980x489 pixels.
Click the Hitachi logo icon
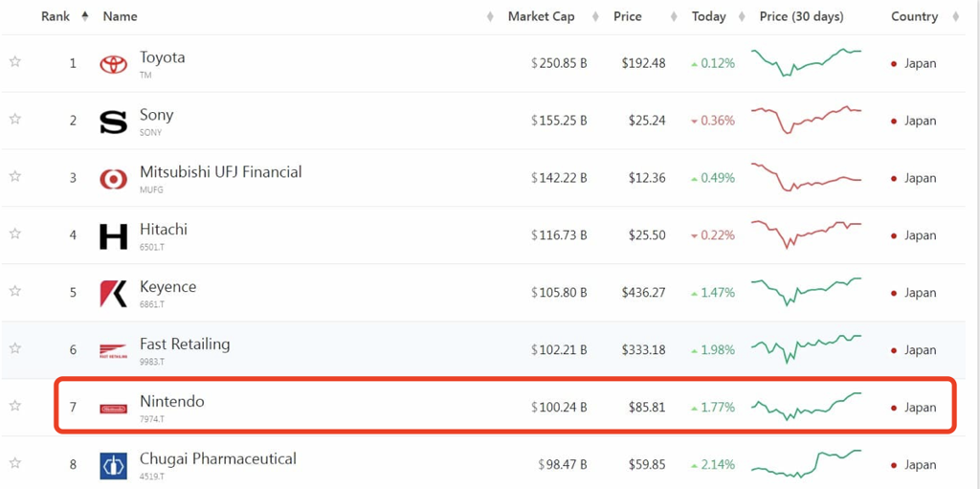[113, 236]
